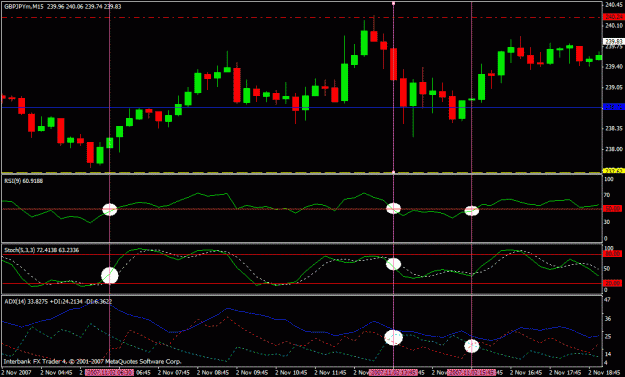Click the 70 label on RSI scale

point(607,195)
